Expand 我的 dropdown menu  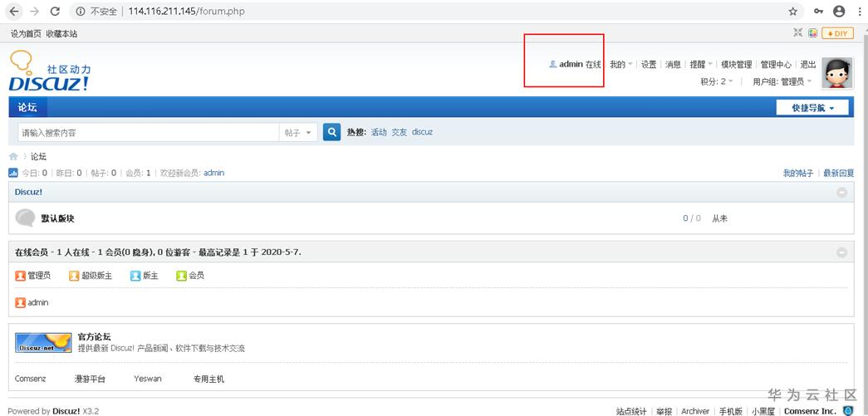coord(621,64)
